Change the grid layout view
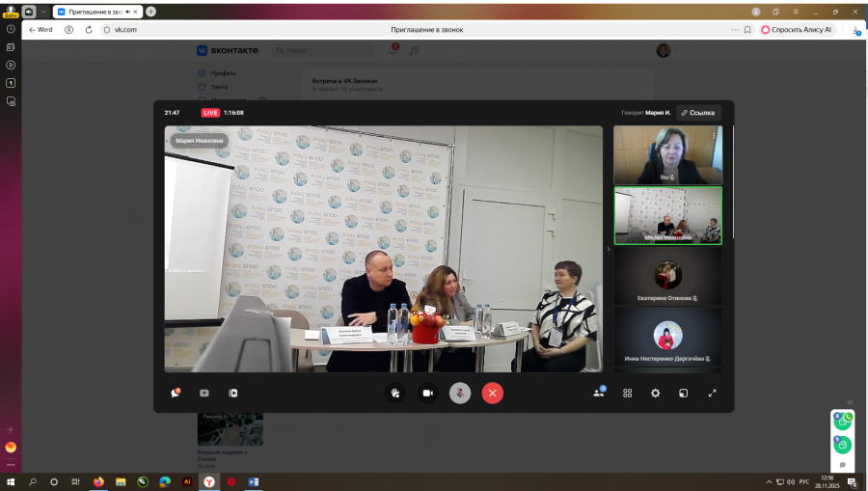Image resolution: width=868 pixels, height=491 pixels. (x=627, y=393)
